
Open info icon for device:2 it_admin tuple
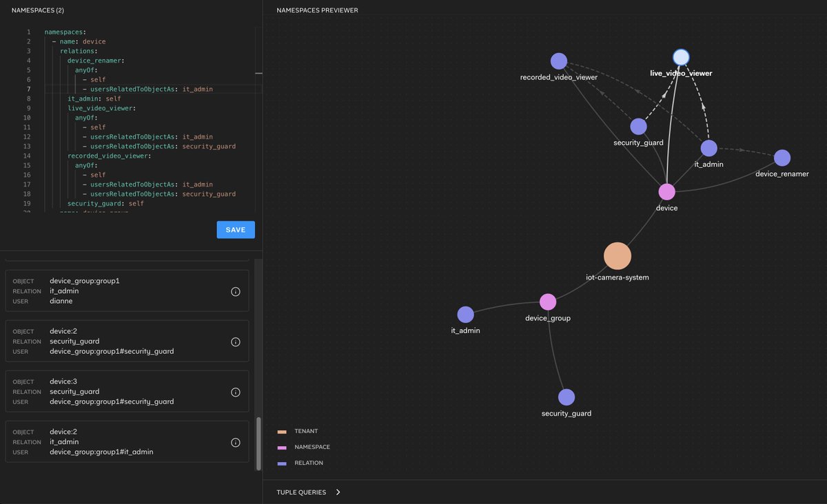pos(235,443)
